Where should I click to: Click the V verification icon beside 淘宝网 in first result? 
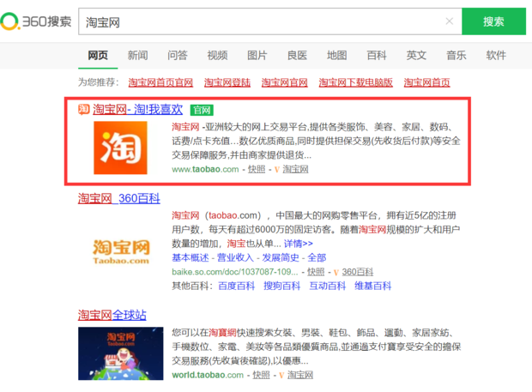(x=277, y=169)
